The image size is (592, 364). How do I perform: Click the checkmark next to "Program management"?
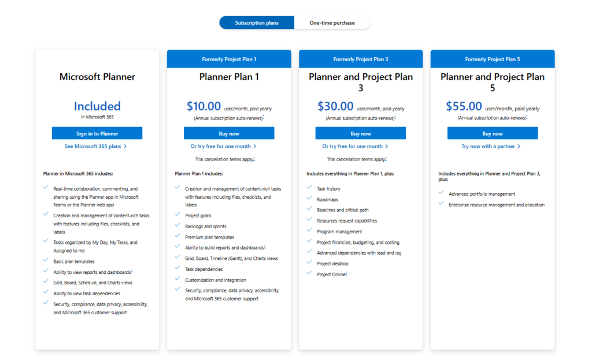point(309,231)
